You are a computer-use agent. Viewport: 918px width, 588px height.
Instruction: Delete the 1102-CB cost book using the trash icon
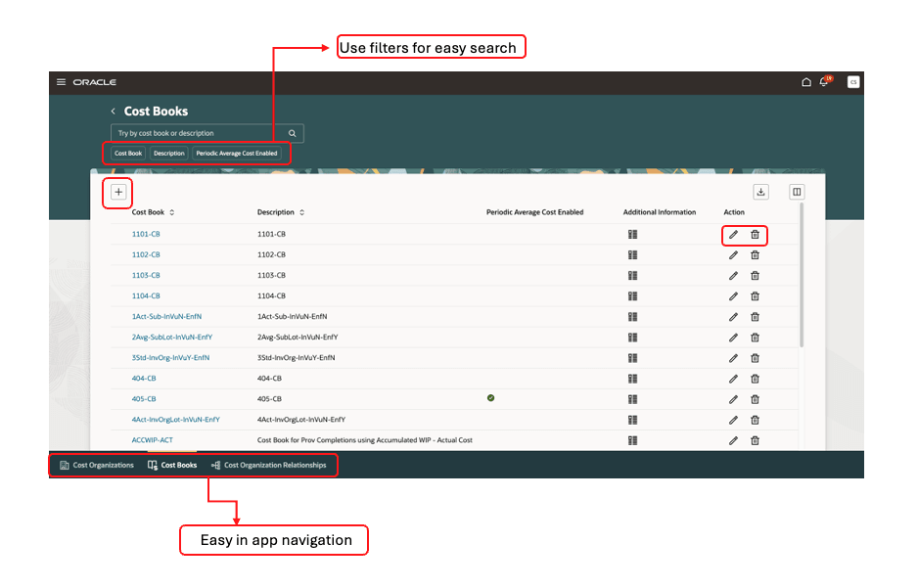(755, 254)
